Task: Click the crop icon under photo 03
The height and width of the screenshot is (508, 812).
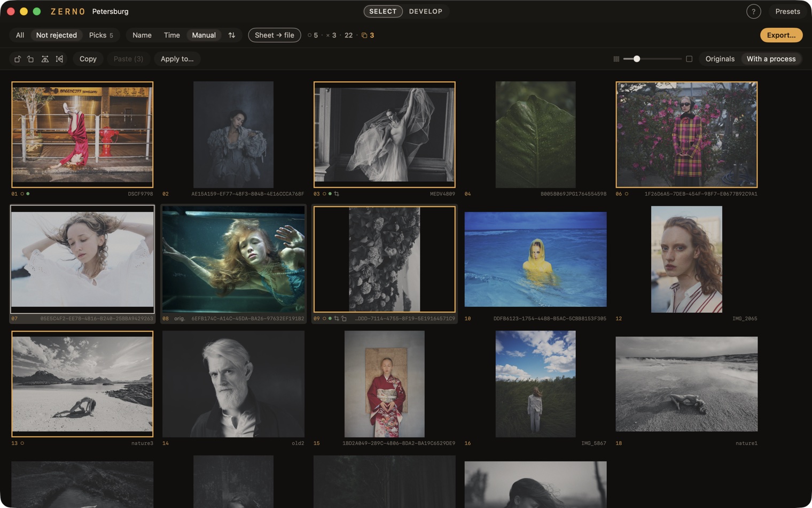Action: (337, 194)
